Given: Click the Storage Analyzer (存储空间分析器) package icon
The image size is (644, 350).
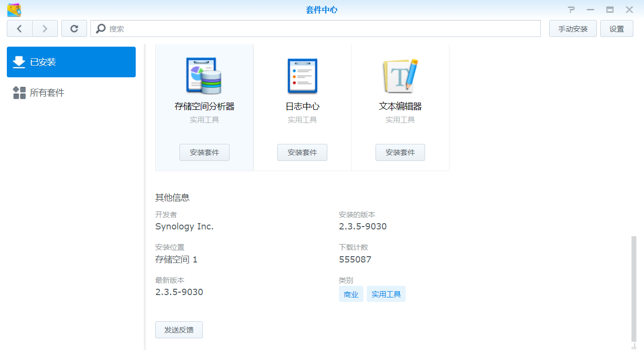Looking at the screenshot, I should click(x=204, y=76).
